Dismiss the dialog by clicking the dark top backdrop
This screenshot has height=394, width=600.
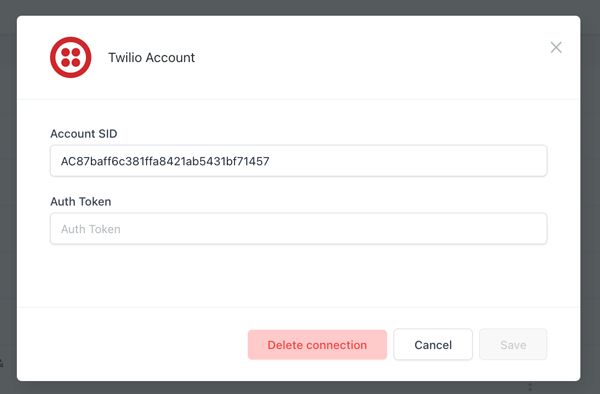coord(298,7)
